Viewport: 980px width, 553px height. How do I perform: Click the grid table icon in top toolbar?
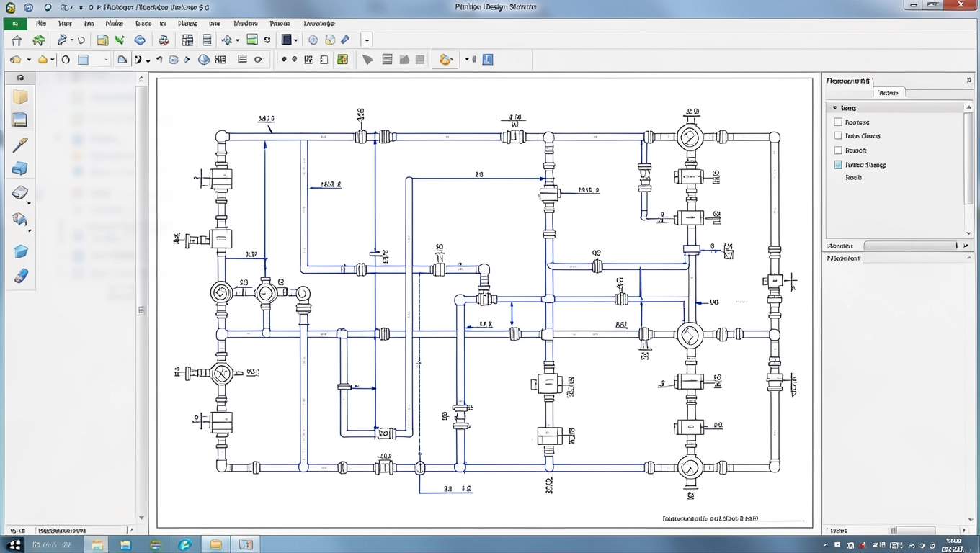tap(187, 40)
